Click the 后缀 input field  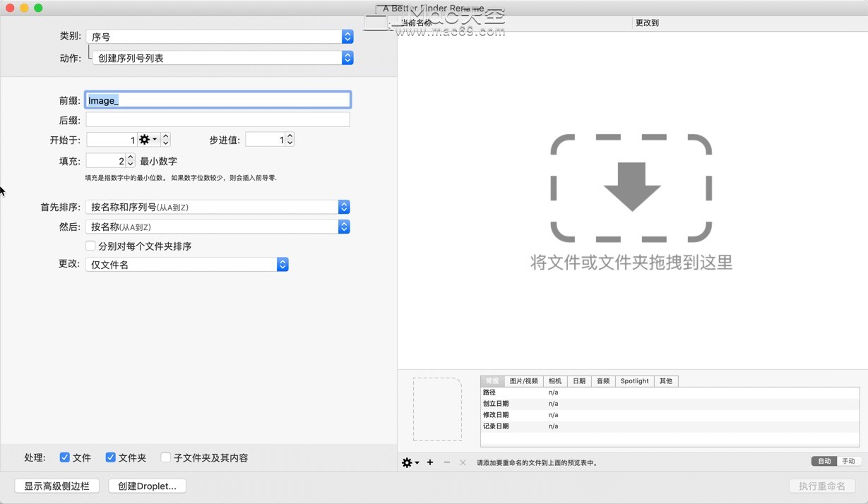218,120
